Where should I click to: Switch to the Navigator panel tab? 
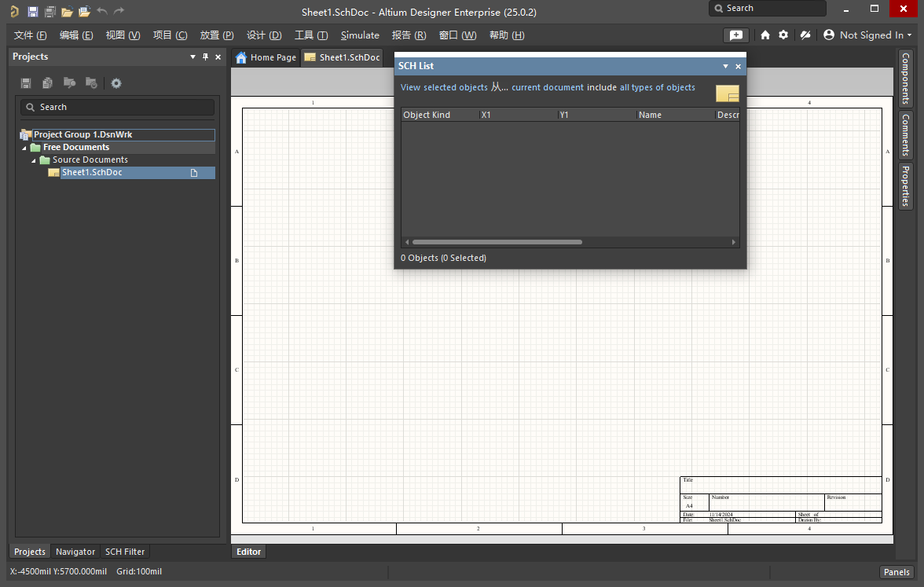[x=75, y=552]
